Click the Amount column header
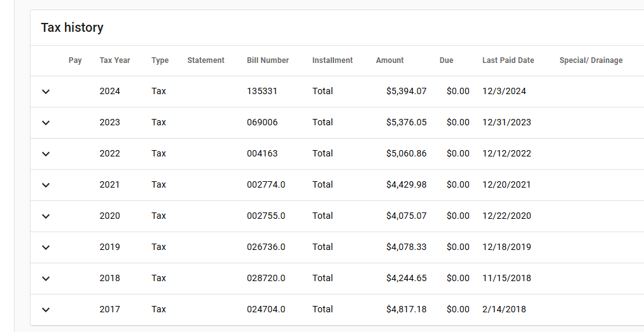 pyautogui.click(x=389, y=60)
